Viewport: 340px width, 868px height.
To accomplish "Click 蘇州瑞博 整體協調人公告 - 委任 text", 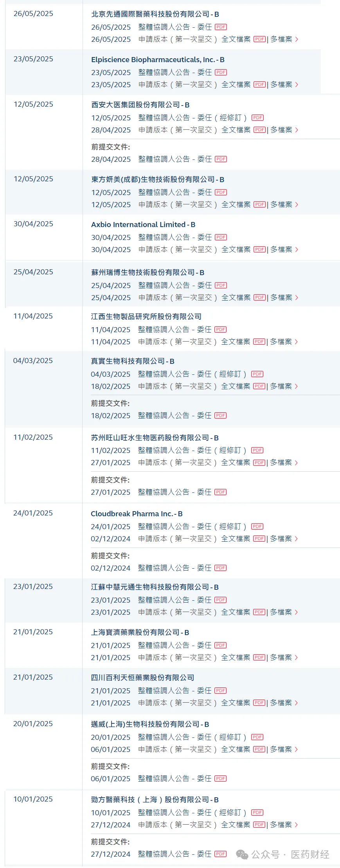I will 175,285.
